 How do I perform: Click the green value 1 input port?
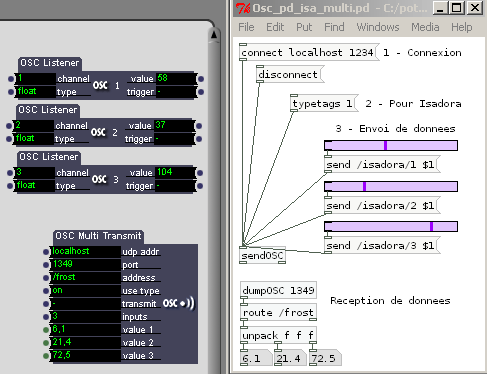coord(46,330)
